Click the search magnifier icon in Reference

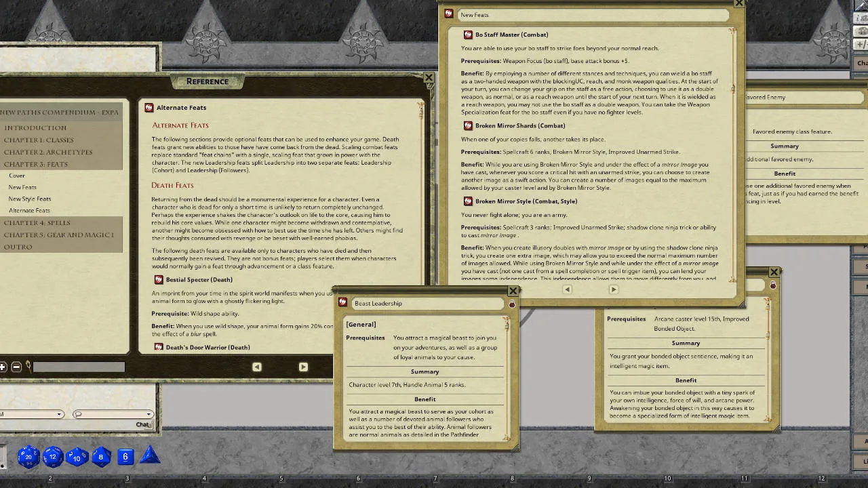point(28,367)
